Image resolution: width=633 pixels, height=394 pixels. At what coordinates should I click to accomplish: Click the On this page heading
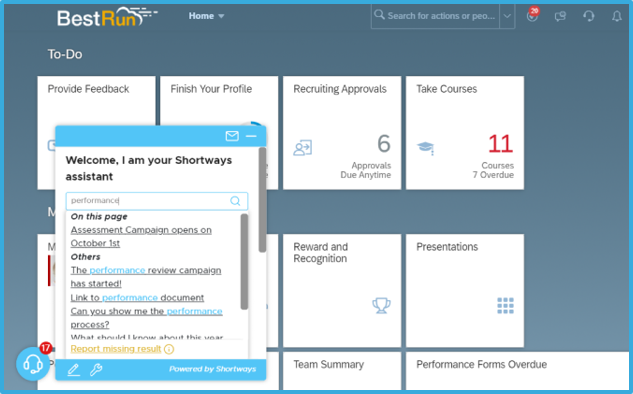coord(99,216)
